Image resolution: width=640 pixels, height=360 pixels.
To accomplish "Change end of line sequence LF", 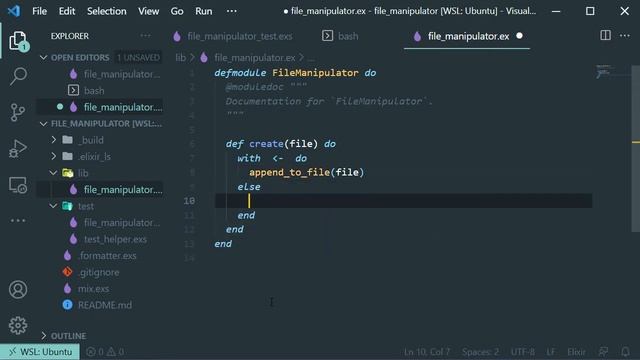I will click(551, 351).
